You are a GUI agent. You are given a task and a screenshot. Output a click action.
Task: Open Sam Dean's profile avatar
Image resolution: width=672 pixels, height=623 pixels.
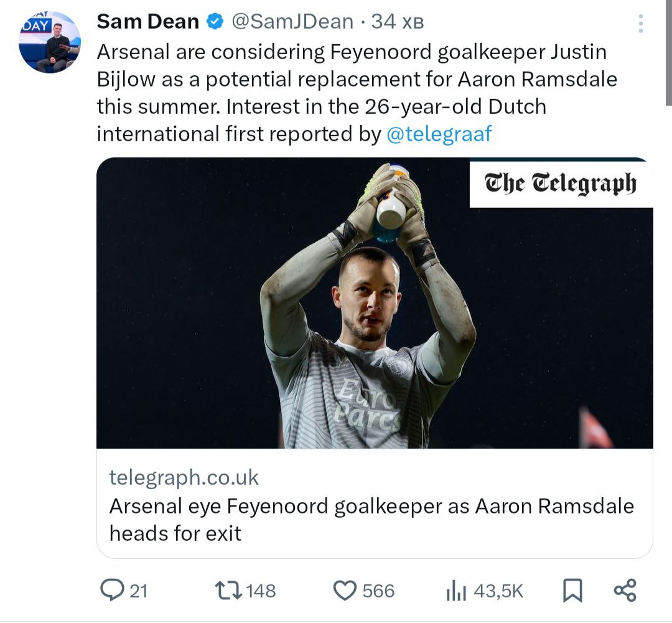click(50, 42)
